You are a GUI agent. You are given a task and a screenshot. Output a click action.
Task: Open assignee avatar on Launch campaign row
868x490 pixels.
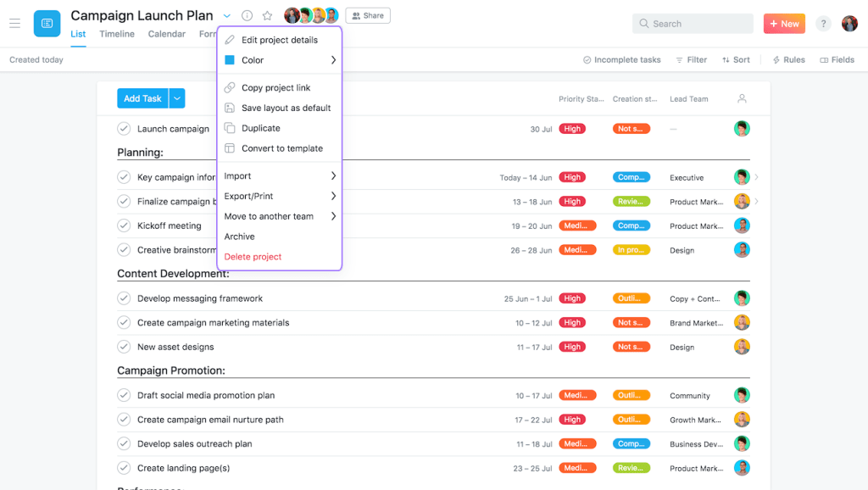tap(742, 129)
